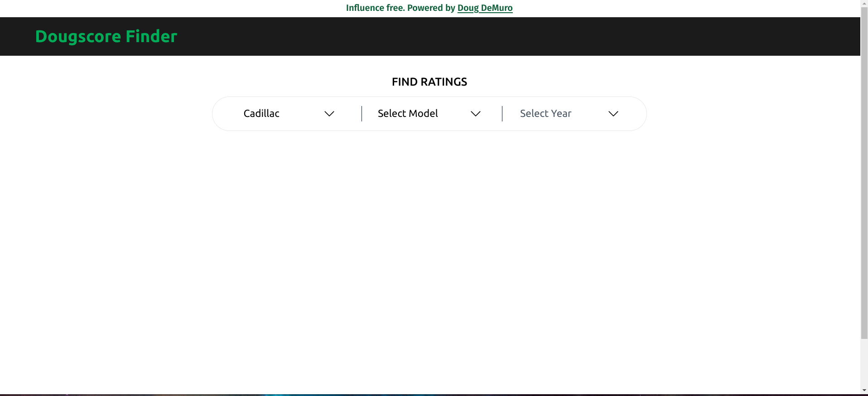
Task: Open the Doug DeMuro link
Action: (485, 8)
